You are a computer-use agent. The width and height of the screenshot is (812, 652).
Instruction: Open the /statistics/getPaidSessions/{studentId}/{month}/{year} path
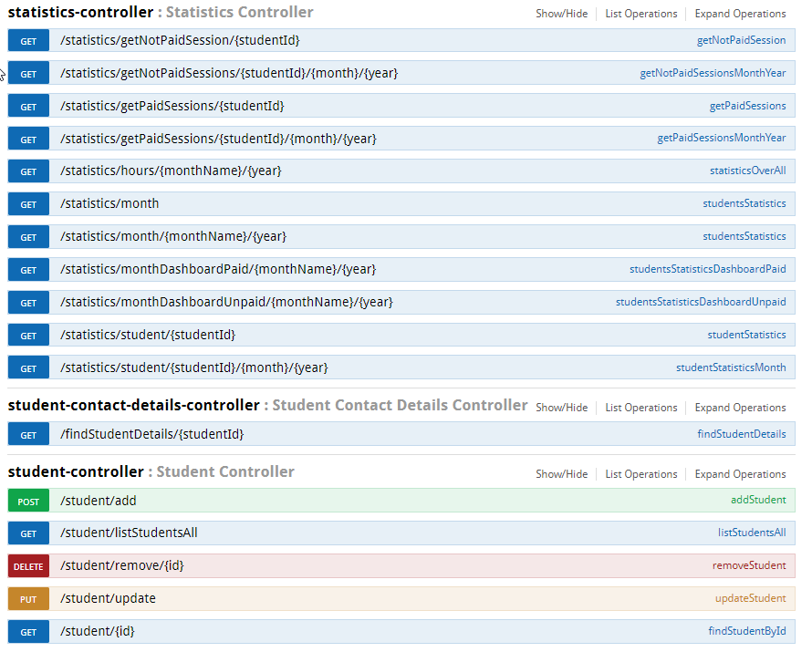click(x=218, y=139)
